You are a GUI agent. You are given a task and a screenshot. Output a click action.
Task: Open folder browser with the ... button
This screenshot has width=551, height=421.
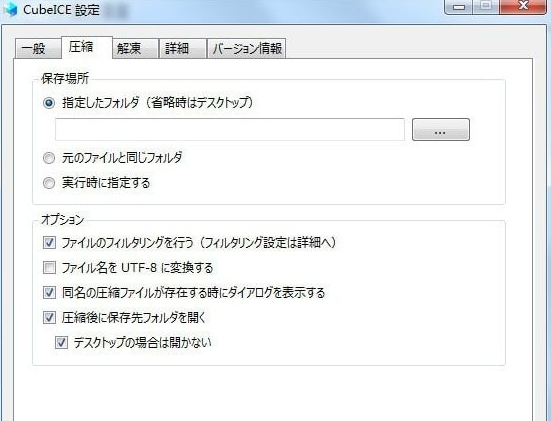tap(441, 130)
